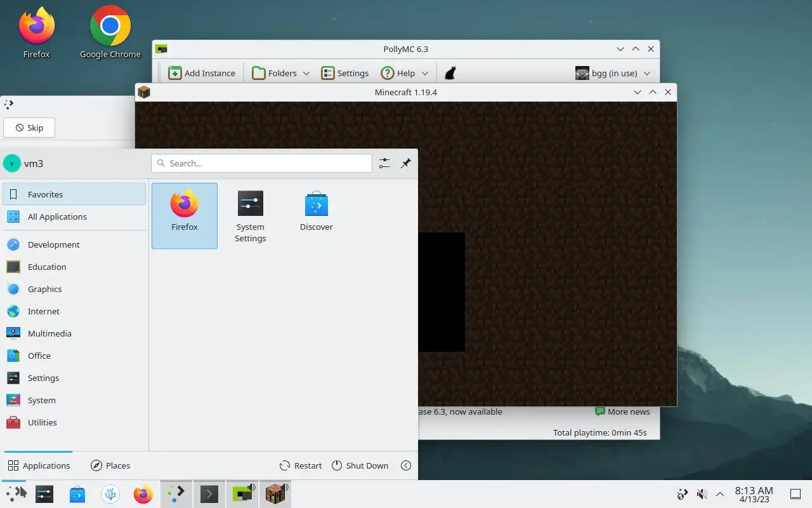Click the show desktop button
Image resolution: width=812 pixels, height=508 pixels.
click(x=795, y=494)
